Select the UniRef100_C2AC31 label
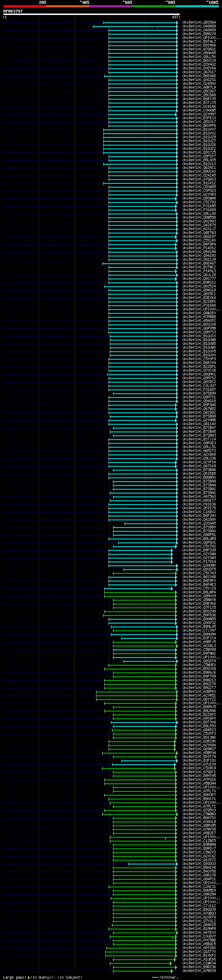The height and width of the screenshot is (980, 222). [199, 887]
